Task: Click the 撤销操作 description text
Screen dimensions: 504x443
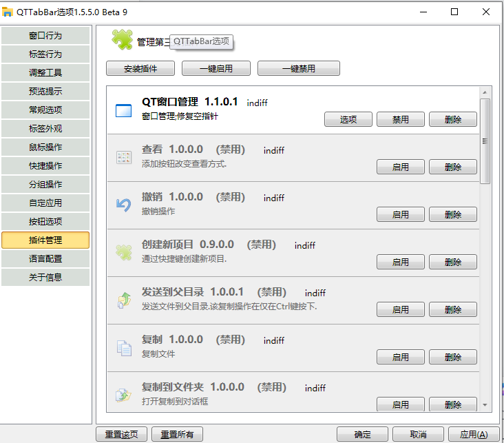Action: pos(158,212)
